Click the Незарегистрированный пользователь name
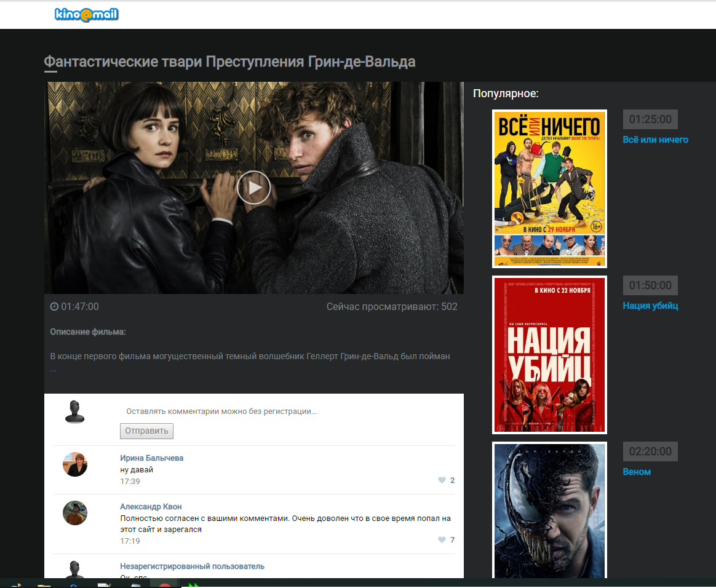This screenshot has height=588, width=716. coord(193,566)
